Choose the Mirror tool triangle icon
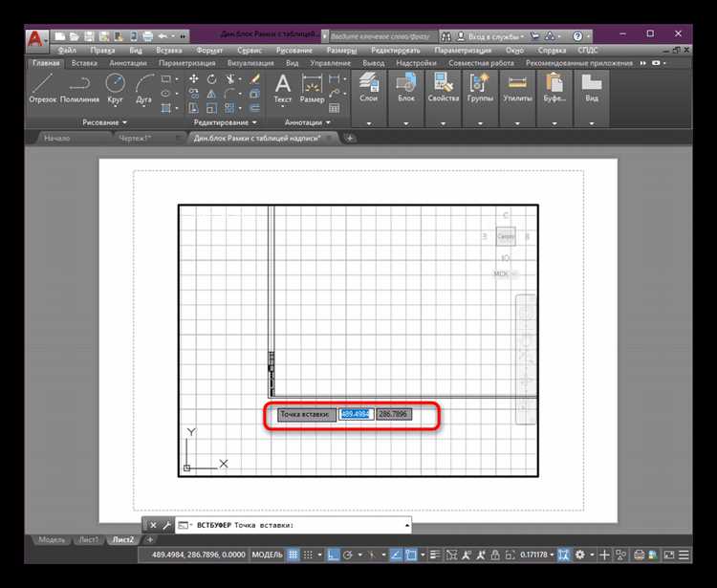Viewport: 717px width, 588px height. click(211, 94)
